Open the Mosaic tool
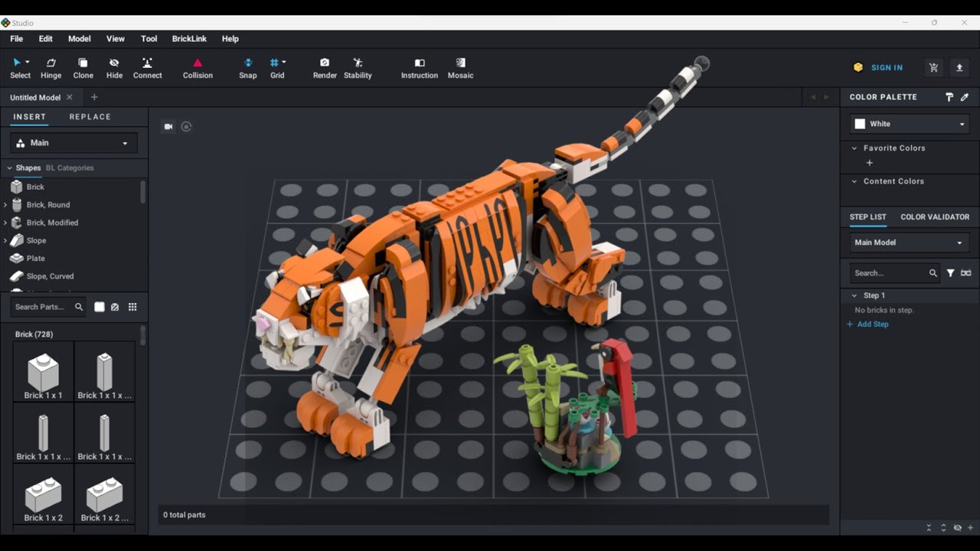Viewport: 980px width, 551px height. pyautogui.click(x=460, y=68)
